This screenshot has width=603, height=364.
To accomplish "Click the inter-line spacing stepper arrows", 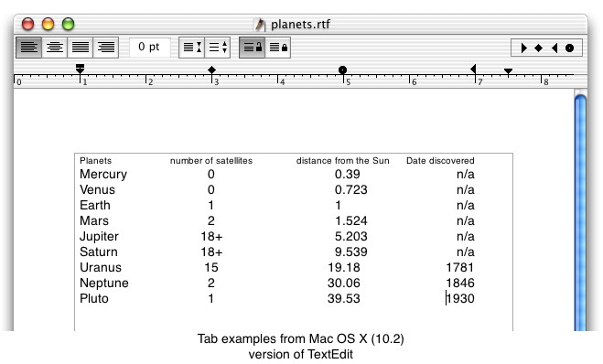I will point(217,48).
